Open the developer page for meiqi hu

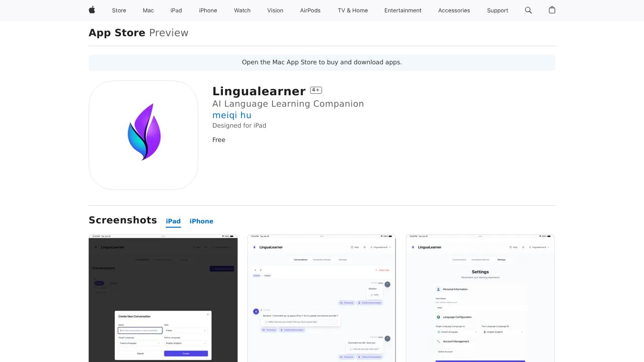(x=232, y=115)
